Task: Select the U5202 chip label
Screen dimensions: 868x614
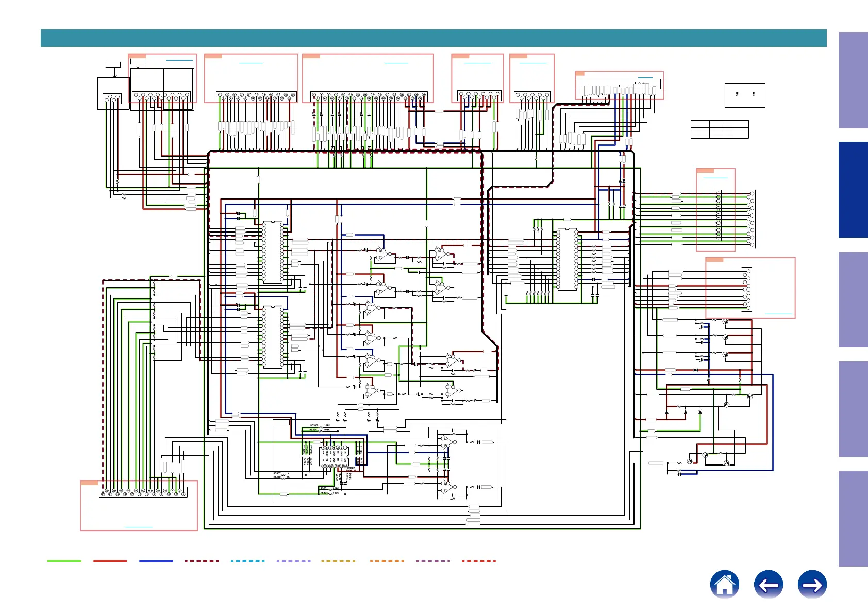Action: coord(351,469)
